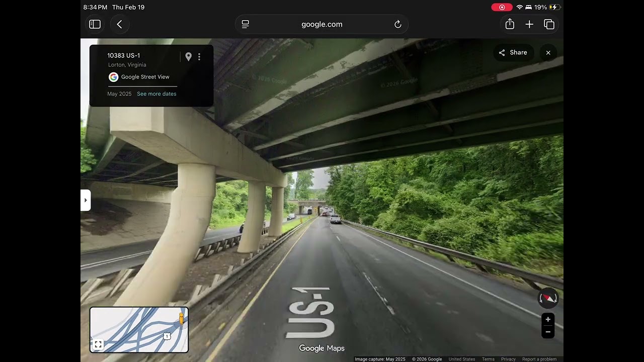Expand the collapsed side panel arrow
The width and height of the screenshot is (644, 362).
[x=86, y=200]
